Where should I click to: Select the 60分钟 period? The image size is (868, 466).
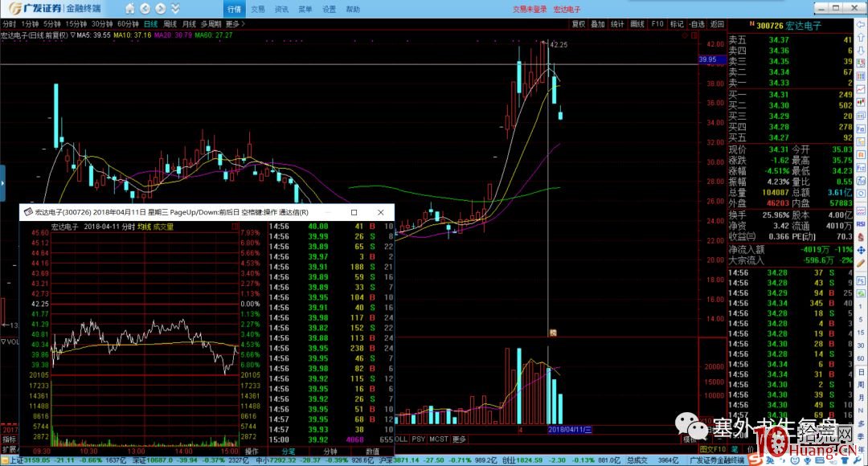click(x=129, y=24)
